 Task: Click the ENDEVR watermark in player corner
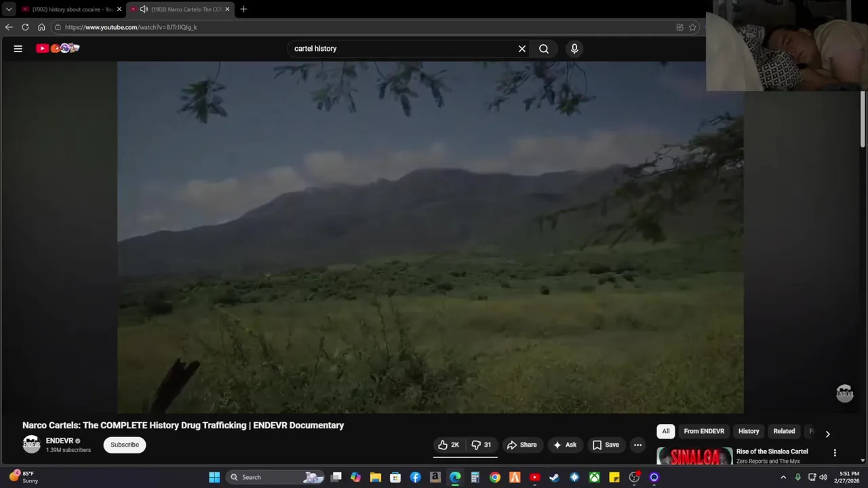[844, 393]
